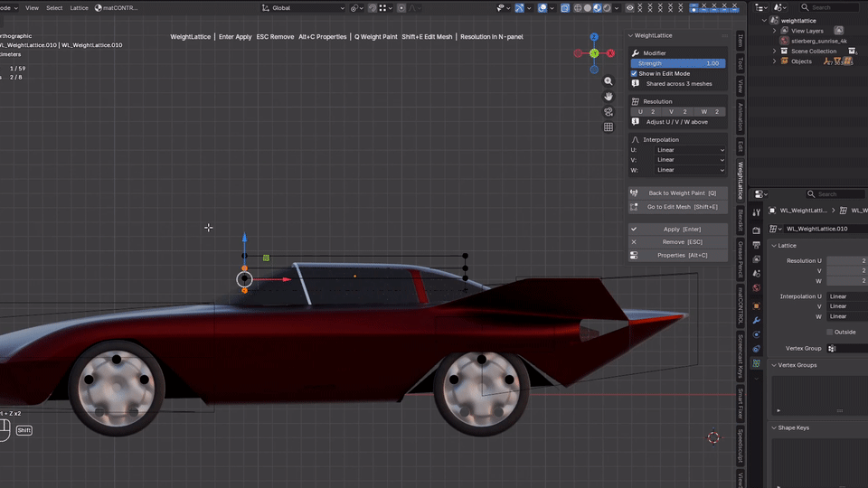This screenshot has height=488, width=868.
Task: Click the X axis on navigation gizmo
Action: click(610, 53)
